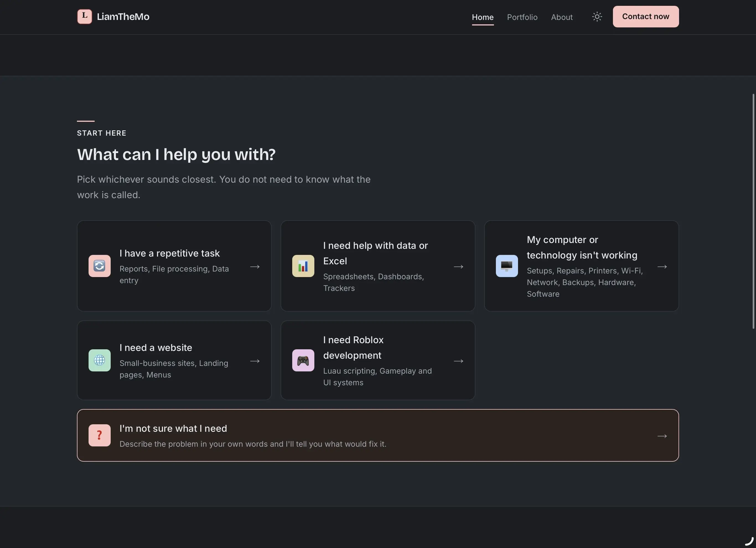This screenshot has height=548, width=756.
Task: Click the red question mark icon
Action: coord(99,435)
